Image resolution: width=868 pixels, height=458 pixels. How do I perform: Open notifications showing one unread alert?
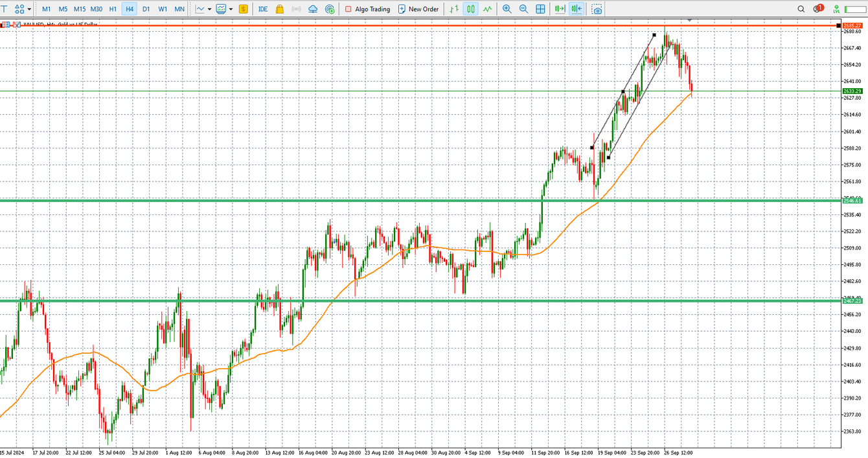[818, 8]
